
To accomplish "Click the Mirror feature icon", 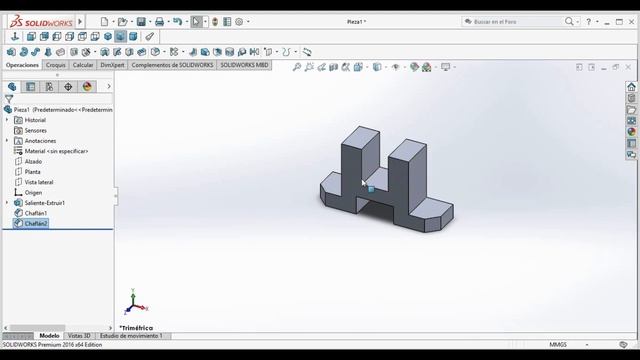I will [x=254, y=52].
